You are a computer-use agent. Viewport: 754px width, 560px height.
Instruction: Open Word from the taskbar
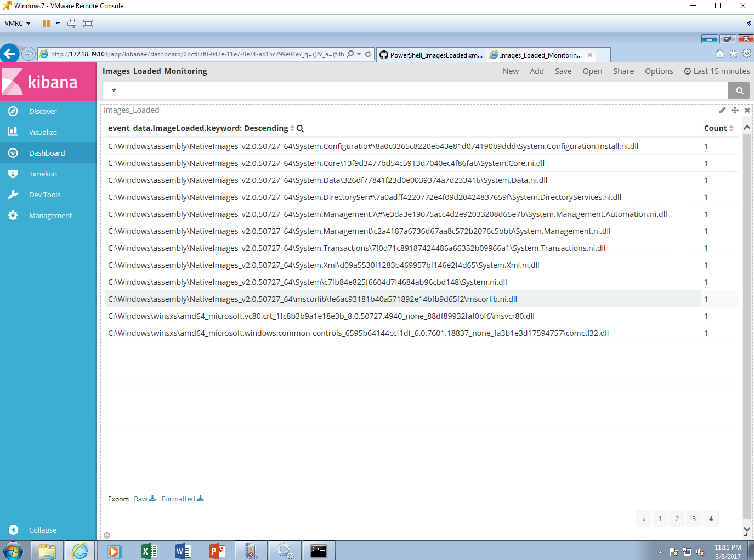(x=183, y=551)
